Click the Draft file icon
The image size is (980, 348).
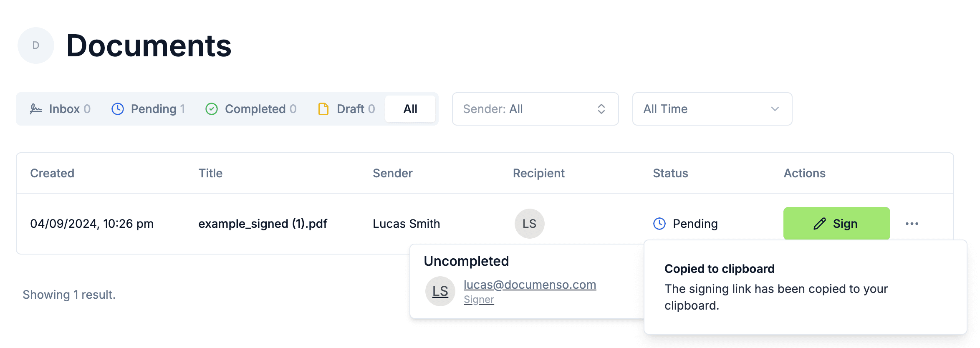pos(323,109)
